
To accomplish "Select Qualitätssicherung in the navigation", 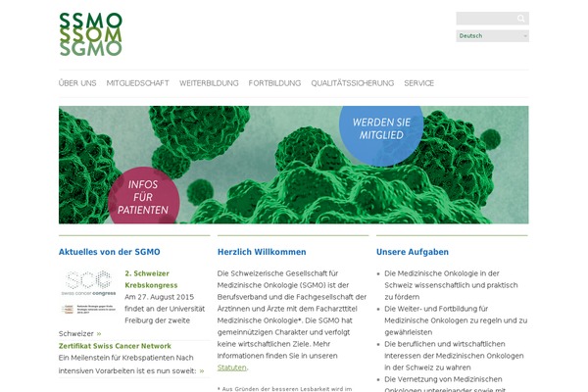I will (x=352, y=83).
